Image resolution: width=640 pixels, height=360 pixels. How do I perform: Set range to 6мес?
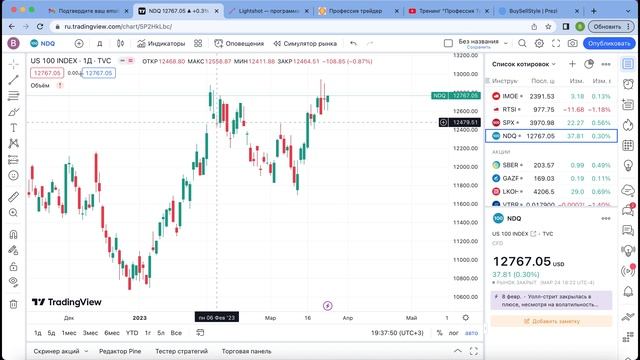[x=112, y=333]
